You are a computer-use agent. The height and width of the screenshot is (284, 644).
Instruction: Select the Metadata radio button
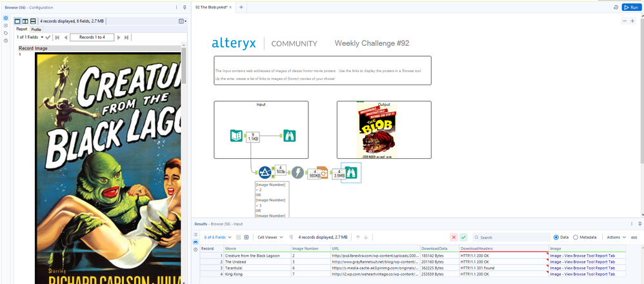[x=576, y=237]
